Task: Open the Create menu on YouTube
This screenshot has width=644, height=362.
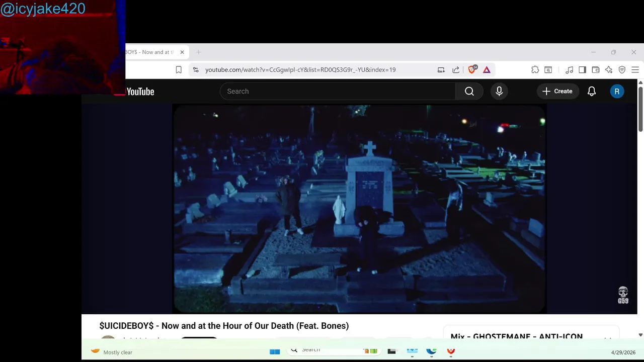Action: click(x=557, y=91)
